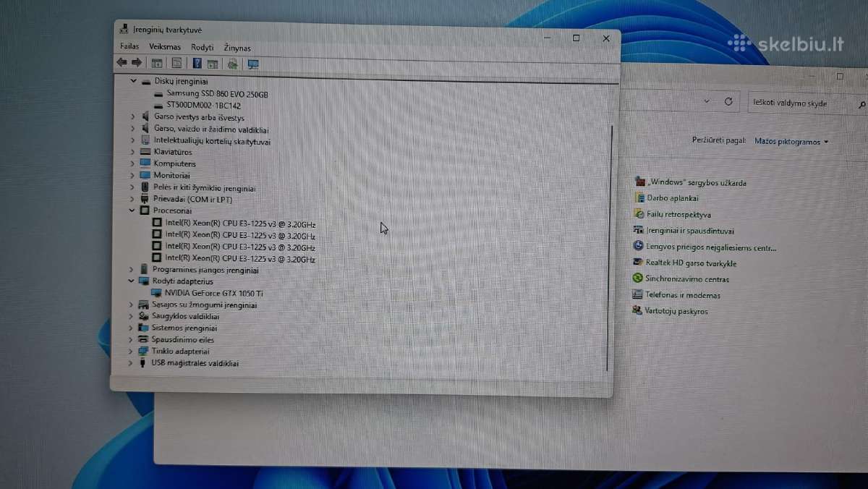The height and width of the screenshot is (489, 868).
Task: Click the Vartotojų paskyros icon
Action: (x=637, y=310)
